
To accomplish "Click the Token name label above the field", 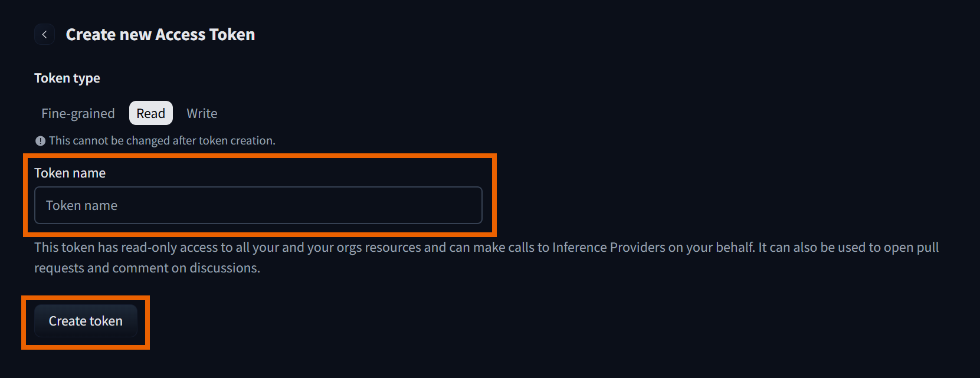I will point(70,173).
